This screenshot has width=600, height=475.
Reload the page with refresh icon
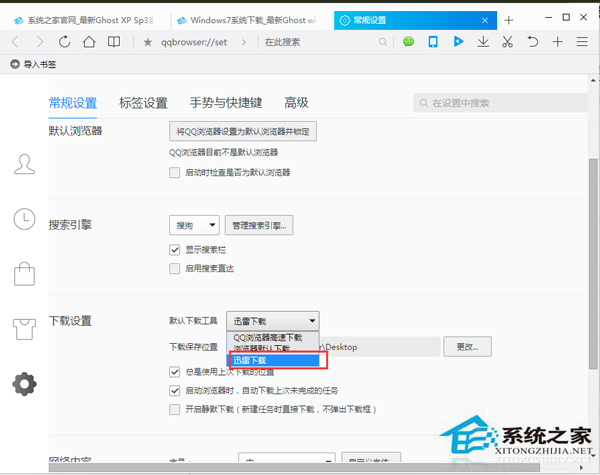point(64,42)
